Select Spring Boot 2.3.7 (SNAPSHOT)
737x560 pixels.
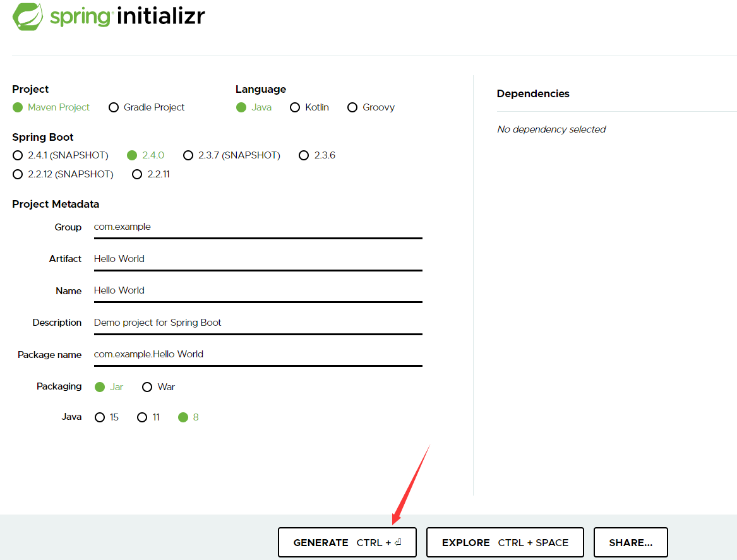[x=232, y=155]
